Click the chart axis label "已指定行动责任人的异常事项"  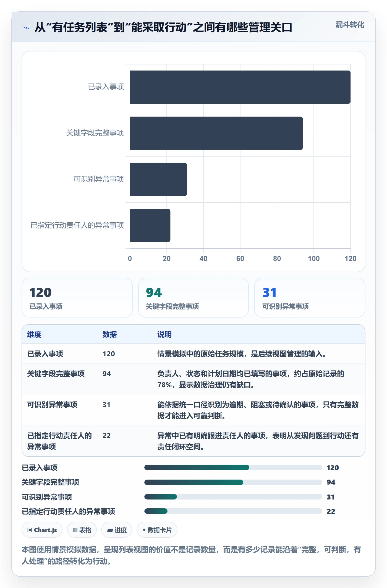(x=77, y=225)
